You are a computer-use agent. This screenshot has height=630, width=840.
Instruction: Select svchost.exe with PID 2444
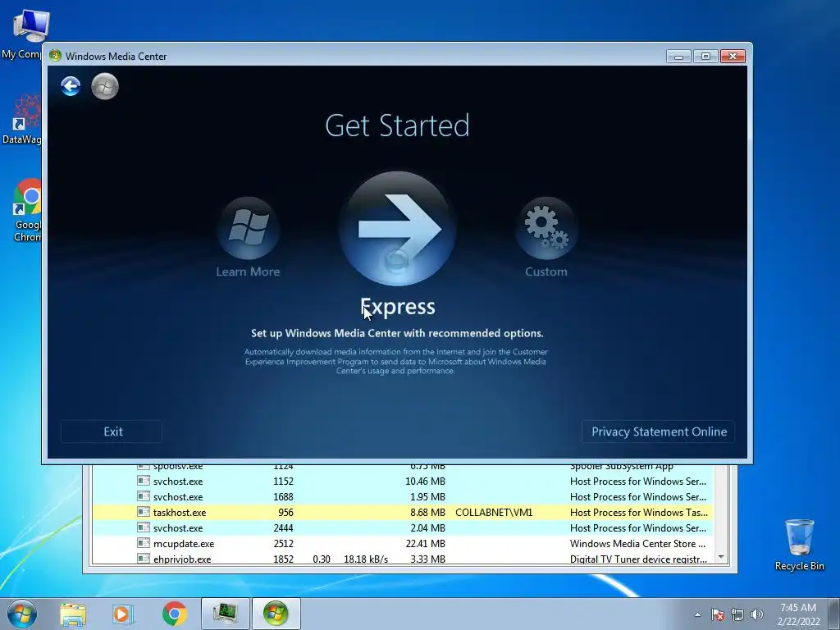[x=402, y=528]
